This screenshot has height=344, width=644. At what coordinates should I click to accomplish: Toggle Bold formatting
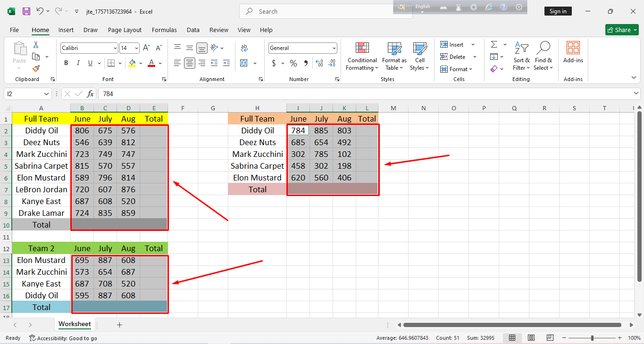click(66, 63)
